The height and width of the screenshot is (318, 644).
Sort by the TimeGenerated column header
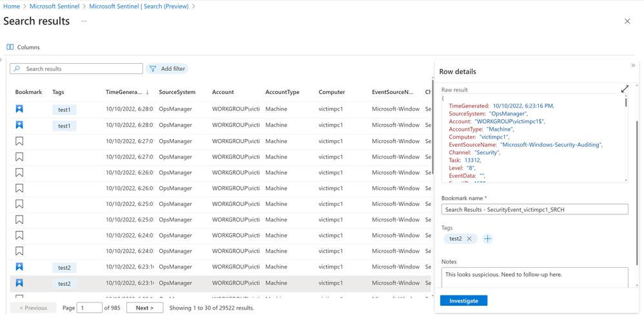127,92
